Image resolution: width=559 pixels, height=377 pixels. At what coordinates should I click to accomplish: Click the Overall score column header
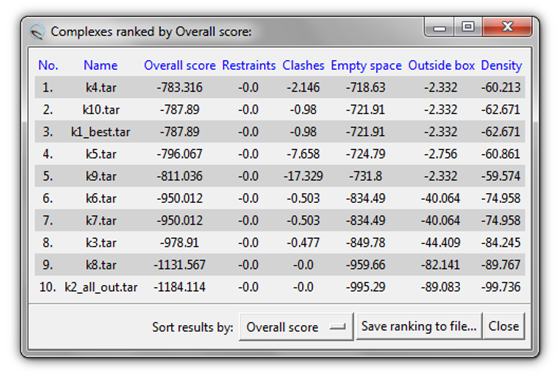180,65
